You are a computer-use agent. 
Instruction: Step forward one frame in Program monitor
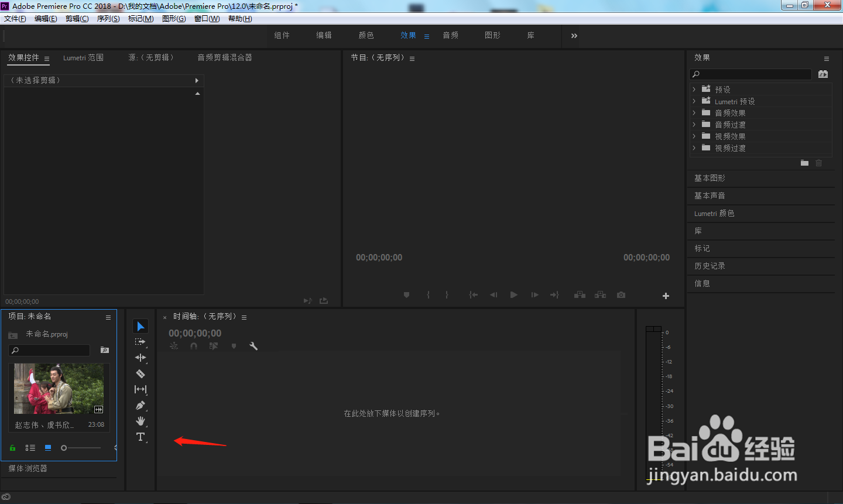[534, 295]
